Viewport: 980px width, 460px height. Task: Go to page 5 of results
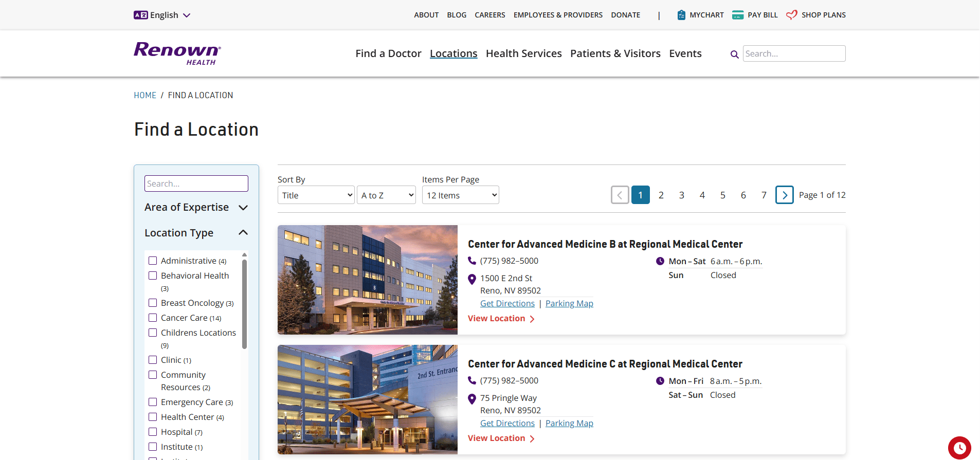tap(723, 195)
